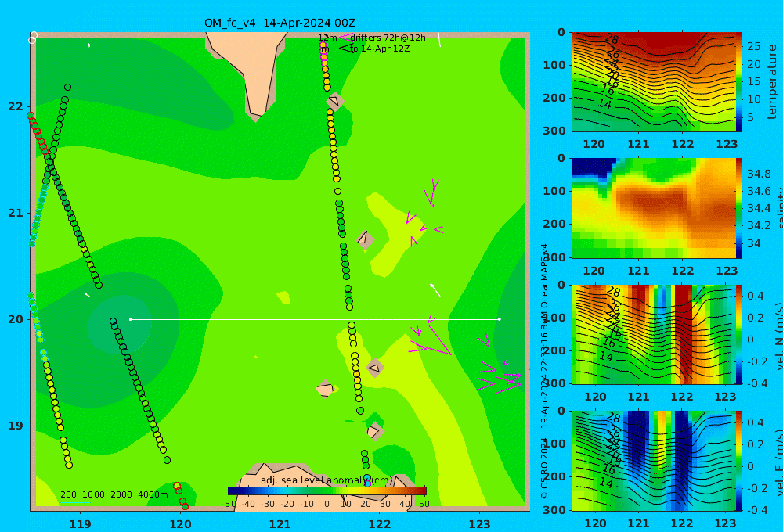Click the southern tip of the Taiwan landmass
783x532 pixels.
256,116
